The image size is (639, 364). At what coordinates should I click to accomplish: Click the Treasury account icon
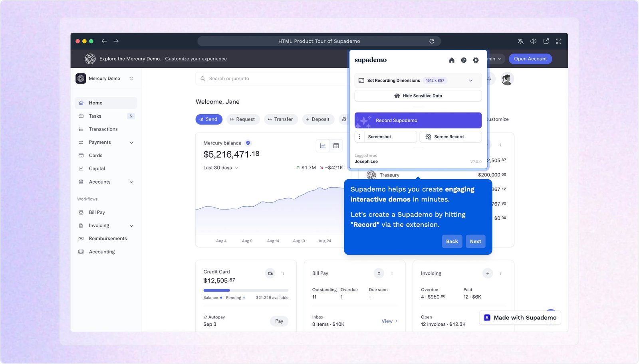pyautogui.click(x=371, y=175)
